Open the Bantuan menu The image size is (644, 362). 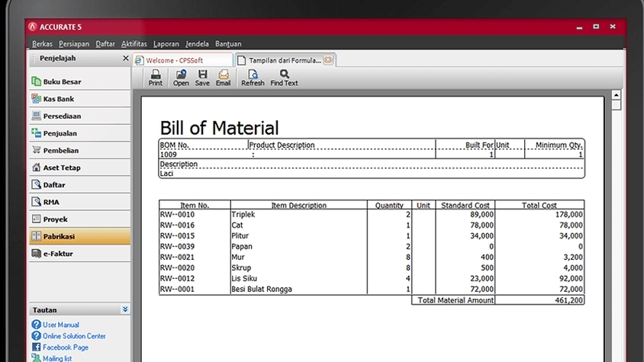pos(228,43)
